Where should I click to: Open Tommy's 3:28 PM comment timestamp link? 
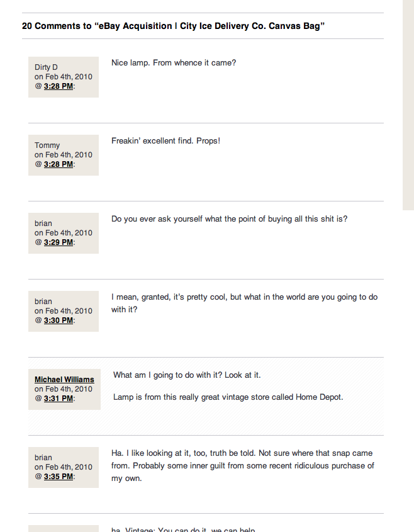[x=59, y=164]
